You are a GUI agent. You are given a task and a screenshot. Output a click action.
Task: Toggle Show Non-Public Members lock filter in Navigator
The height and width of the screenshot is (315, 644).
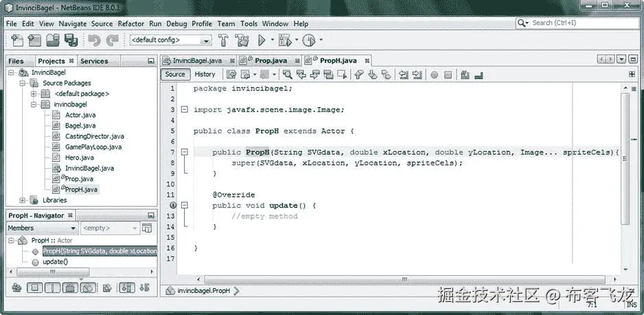pyautogui.click(x=70, y=288)
